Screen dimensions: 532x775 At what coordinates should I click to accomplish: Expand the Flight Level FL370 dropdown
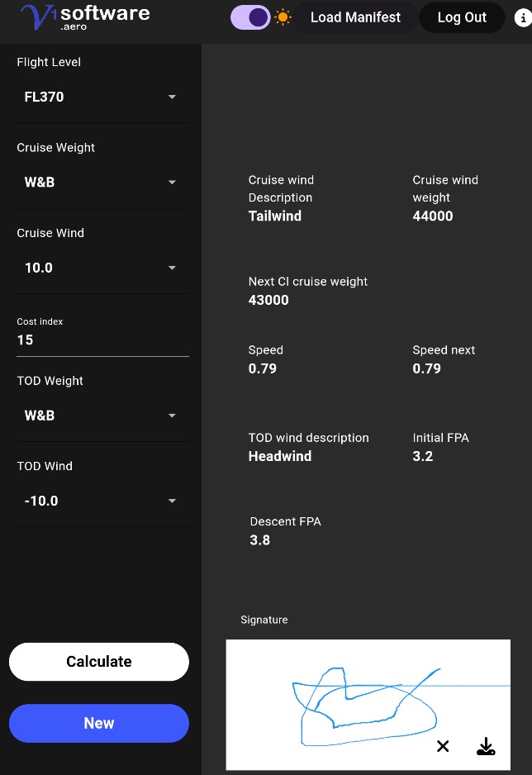coord(100,97)
